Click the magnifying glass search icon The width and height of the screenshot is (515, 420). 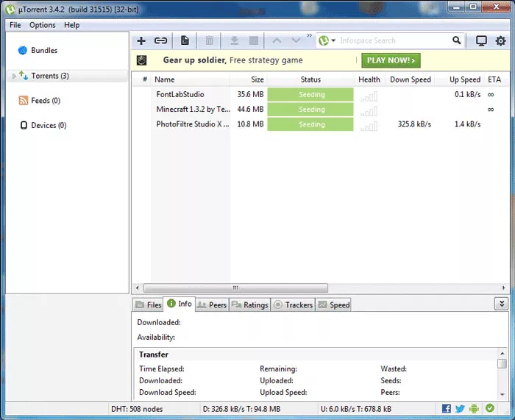click(x=457, y=40)
